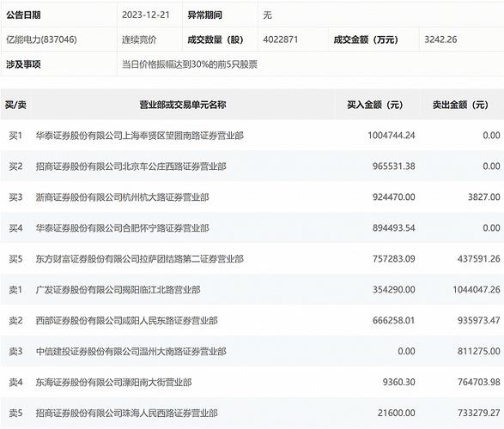Click the 卖出金额（元） column header
504x429 pixels.
point(460,105)
